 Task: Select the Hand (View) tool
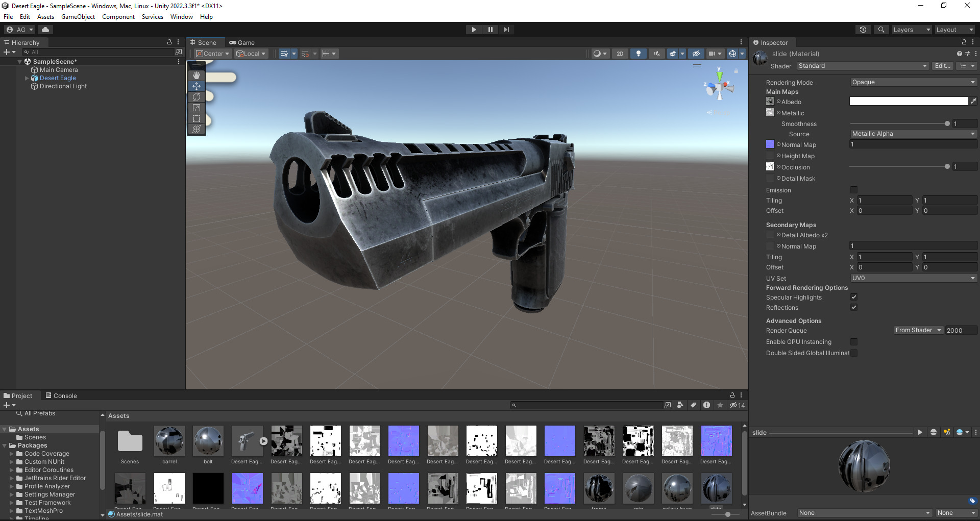197,76
